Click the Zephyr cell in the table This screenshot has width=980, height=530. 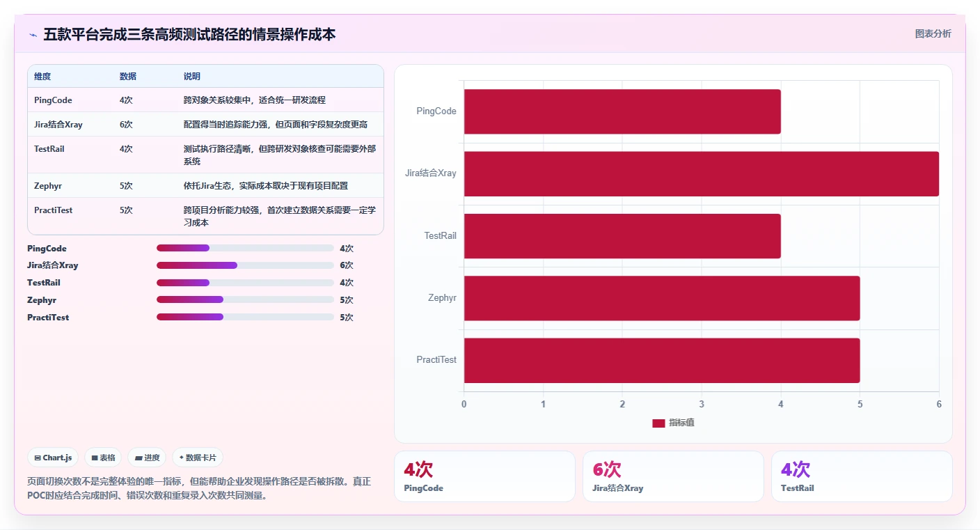point(47,186)
